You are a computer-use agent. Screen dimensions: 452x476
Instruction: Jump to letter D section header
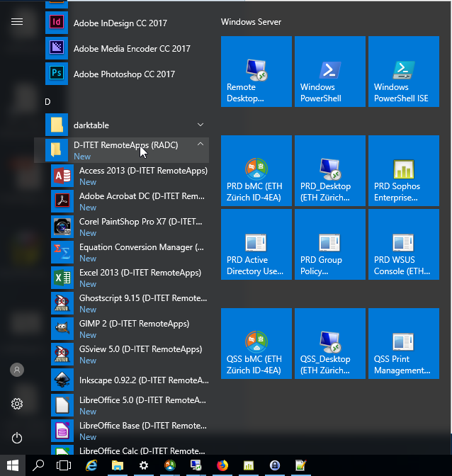(x=47, y=102)
